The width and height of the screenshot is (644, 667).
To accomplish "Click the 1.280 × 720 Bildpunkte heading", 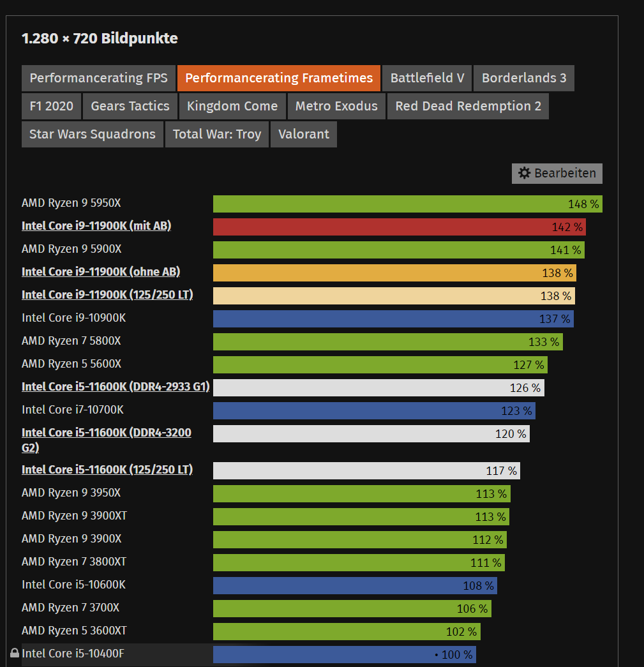I will pos(100,38).
